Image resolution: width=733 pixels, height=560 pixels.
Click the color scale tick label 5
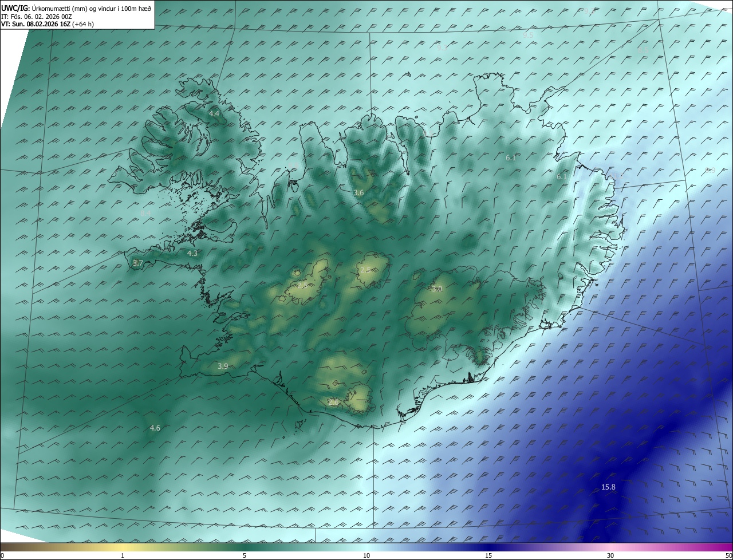245,555
